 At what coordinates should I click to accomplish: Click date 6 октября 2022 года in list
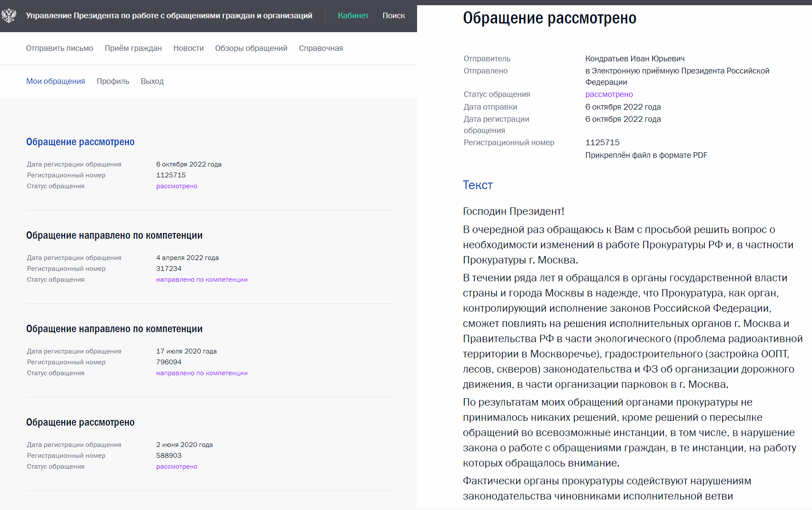click(x=189, y=164)
